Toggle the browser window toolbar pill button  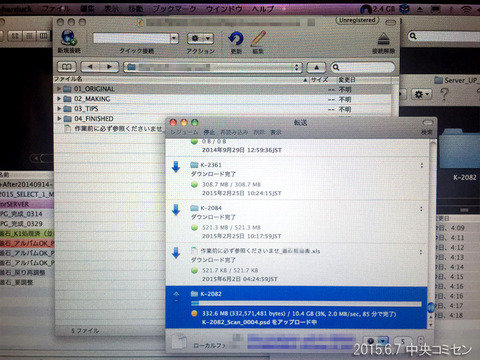pyautogui.click(x=390, y=22)
